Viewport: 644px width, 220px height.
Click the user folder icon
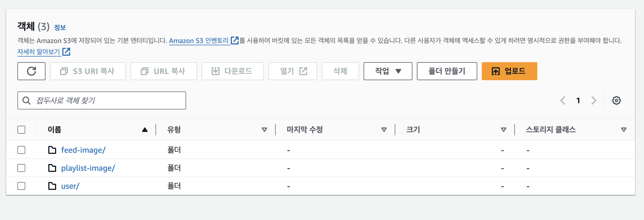point(52,186)
